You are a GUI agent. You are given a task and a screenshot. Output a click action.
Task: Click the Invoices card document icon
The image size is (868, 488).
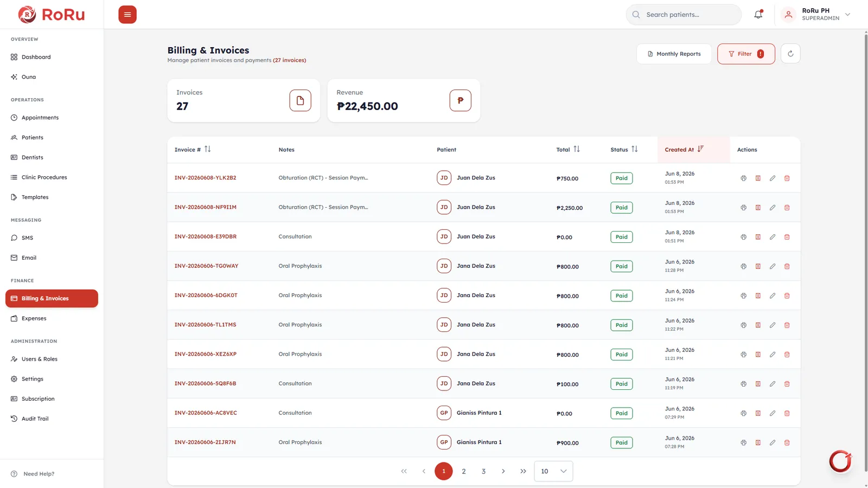[300, 100]
